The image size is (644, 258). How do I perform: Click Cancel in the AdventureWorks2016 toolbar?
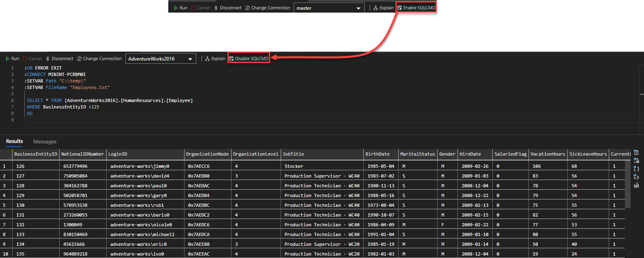pos(32,59)
